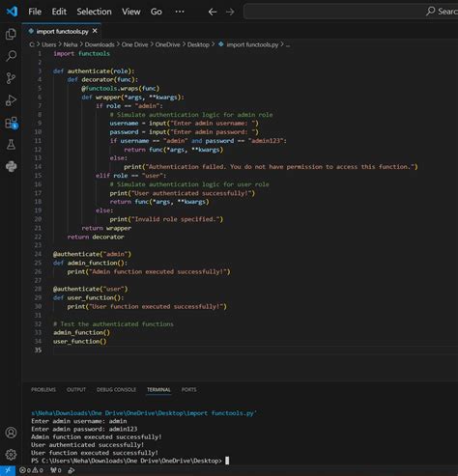Click 'Enter admin username: admin' terminal line
Viewport: 458px width, 476px height.
(79, 421)
